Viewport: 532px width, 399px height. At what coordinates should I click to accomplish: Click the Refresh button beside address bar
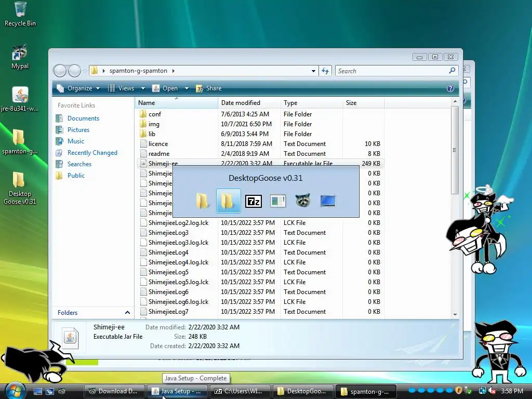[325, 71]
